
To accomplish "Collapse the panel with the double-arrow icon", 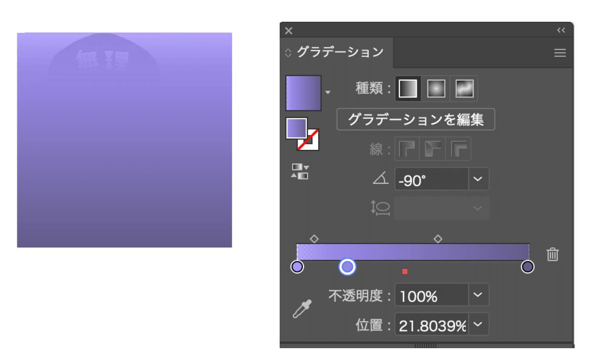I will (561, 30).
